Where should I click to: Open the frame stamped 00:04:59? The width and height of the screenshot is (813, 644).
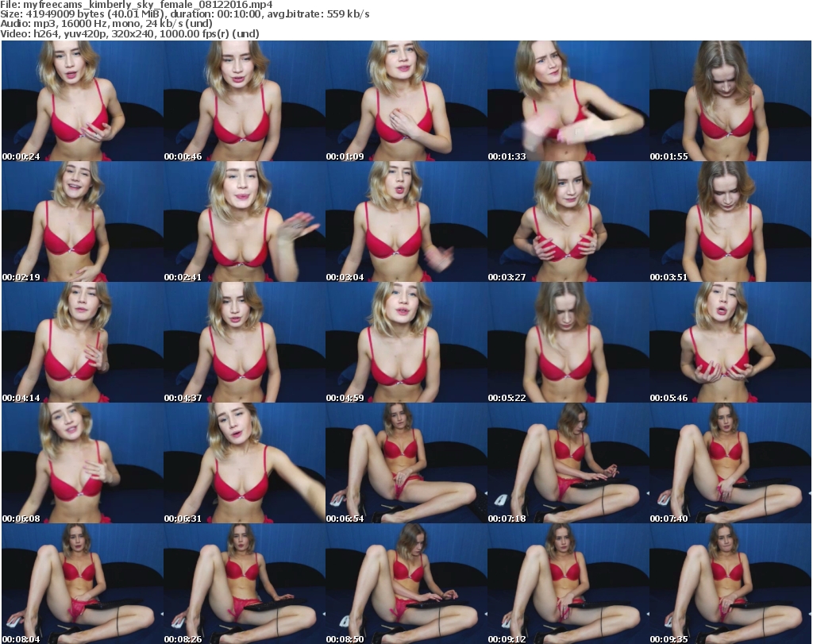[406, 343]
